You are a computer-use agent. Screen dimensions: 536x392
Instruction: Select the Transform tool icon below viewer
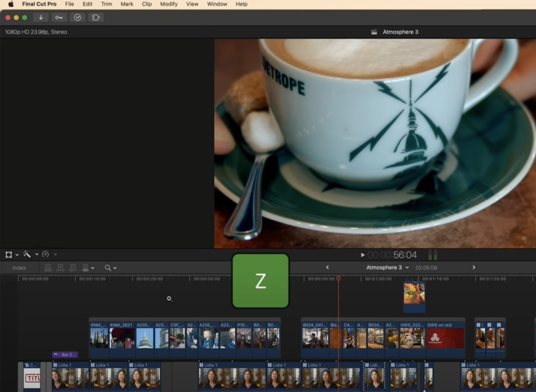[x=9, y=255]
